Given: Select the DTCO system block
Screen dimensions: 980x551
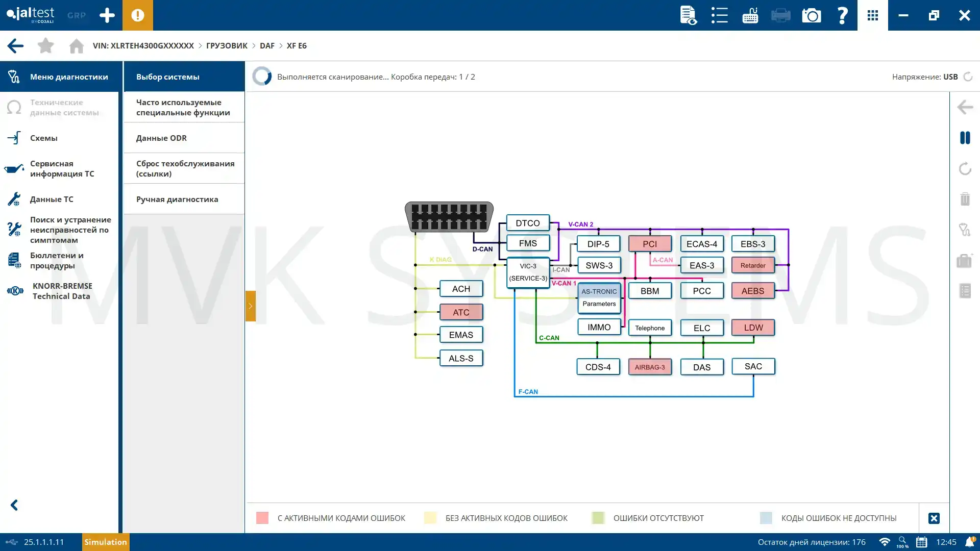Looking at the screenshot, I should point(528,223).
